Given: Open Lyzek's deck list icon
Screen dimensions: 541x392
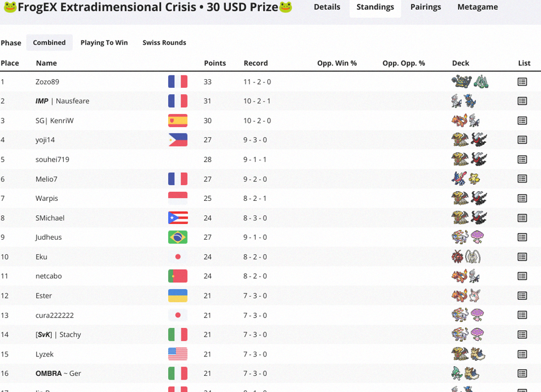Looking at the screenshot, I should pos(522,354).
